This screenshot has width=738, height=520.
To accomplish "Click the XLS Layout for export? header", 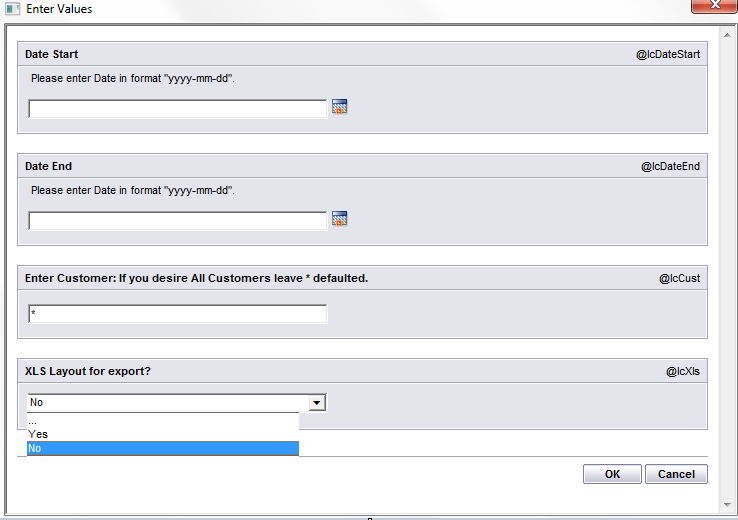I will pyautogui.click(x=88, y=371).
